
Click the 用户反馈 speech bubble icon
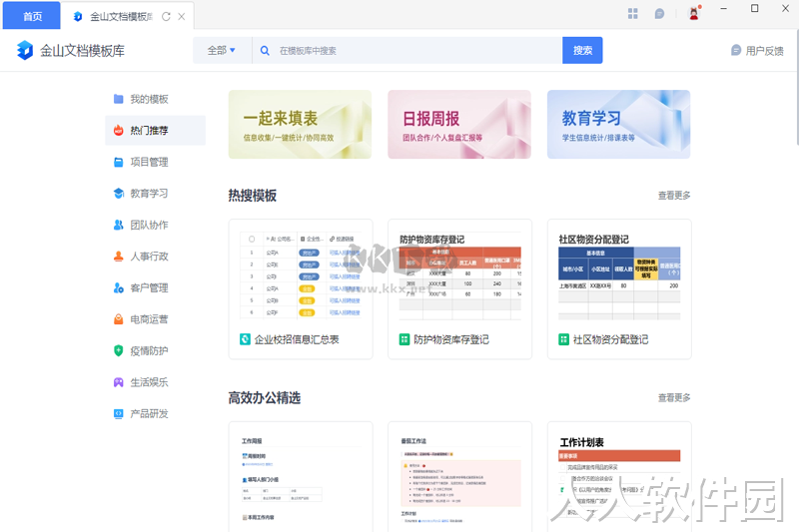coord(736,50)
